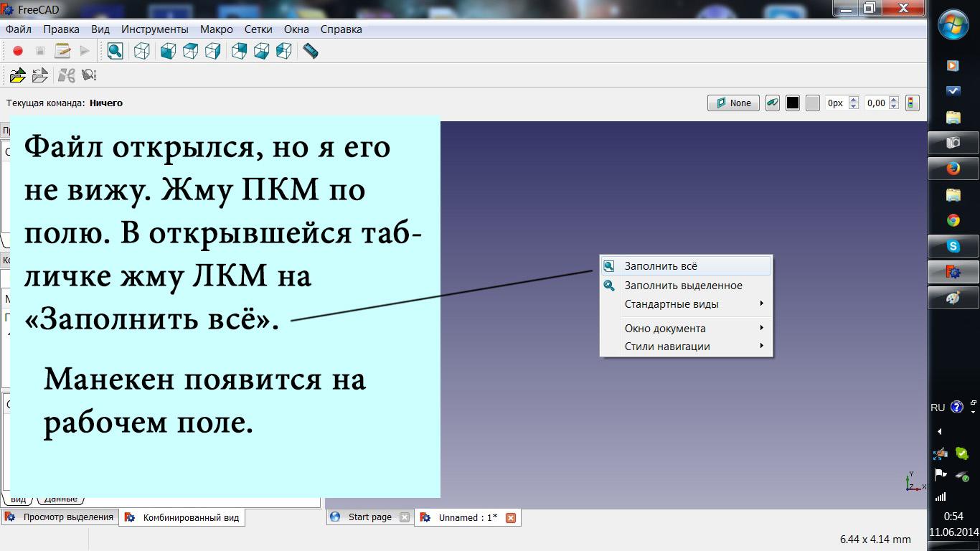Viewport: 980px width, 551px height.
Task: Expand the Окно документа submenu
Action: pos(687,329)
